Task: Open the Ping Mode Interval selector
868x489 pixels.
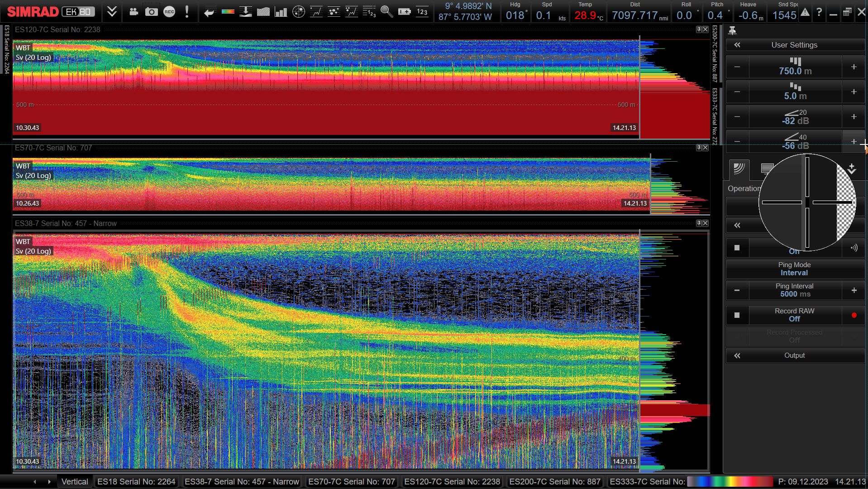Action: tap(795, 269)
